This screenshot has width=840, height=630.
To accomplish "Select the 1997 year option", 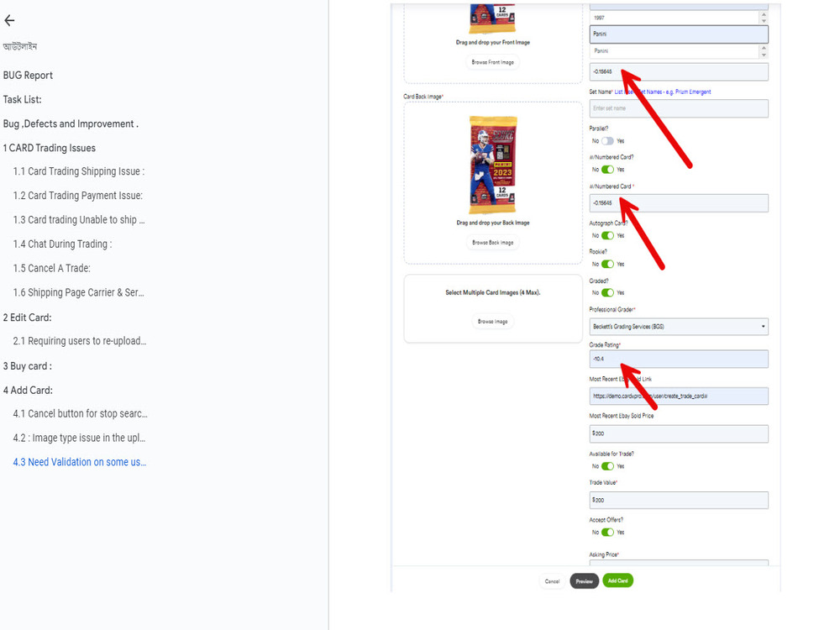I will tap(675, 18).
